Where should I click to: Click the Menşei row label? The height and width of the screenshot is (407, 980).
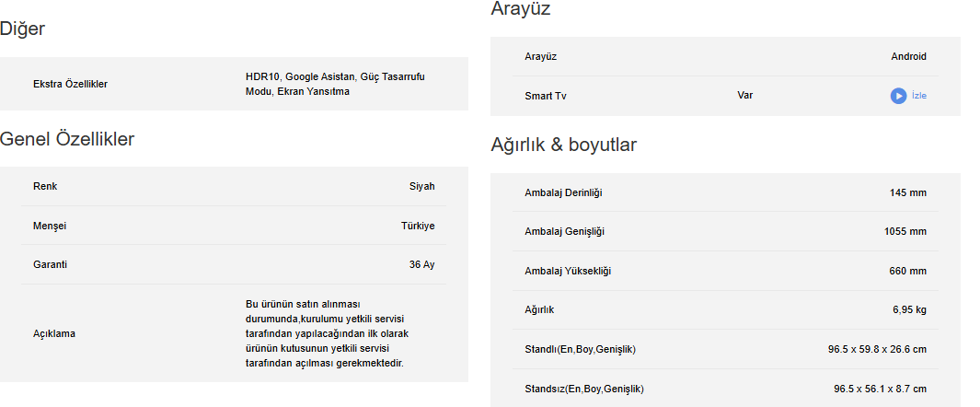pyautogui.click(x=50, y=226)
